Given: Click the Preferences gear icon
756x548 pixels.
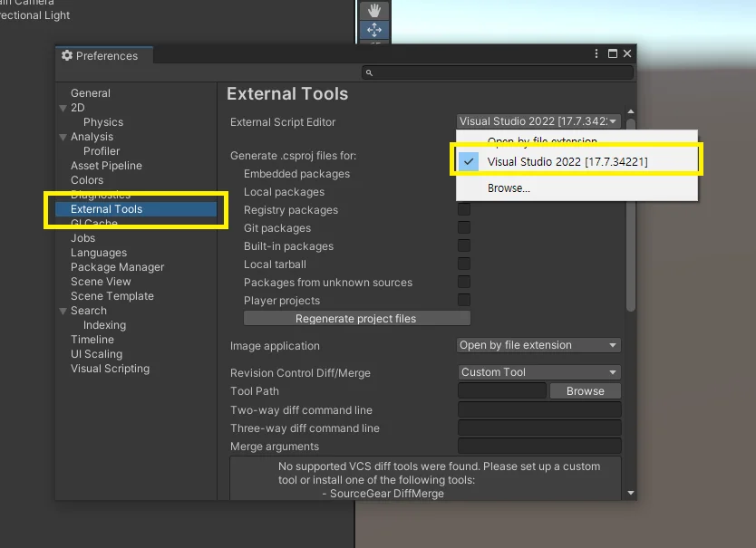Looking at the screenshot, I should (67, 55).
